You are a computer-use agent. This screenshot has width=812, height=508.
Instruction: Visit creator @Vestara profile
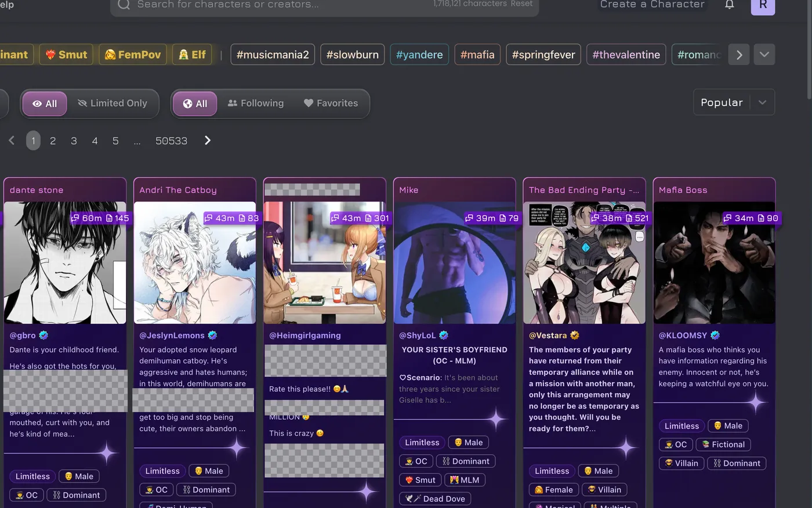coord(548,336)
